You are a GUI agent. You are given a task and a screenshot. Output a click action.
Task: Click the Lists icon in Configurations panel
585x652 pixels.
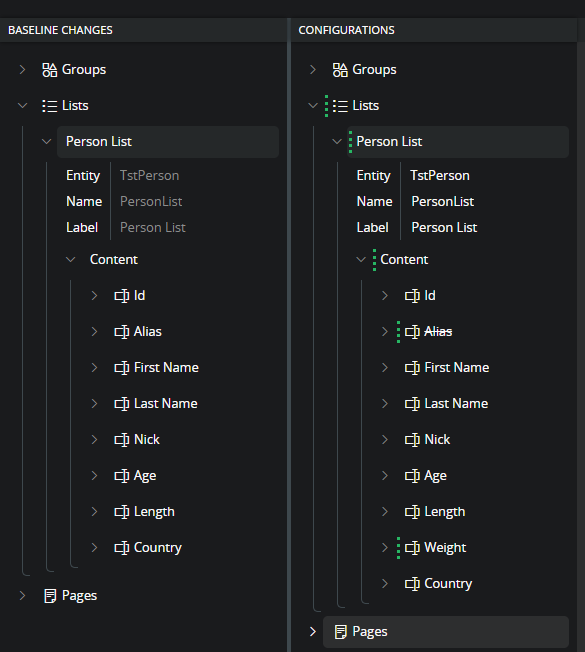(x=340, y=106)
